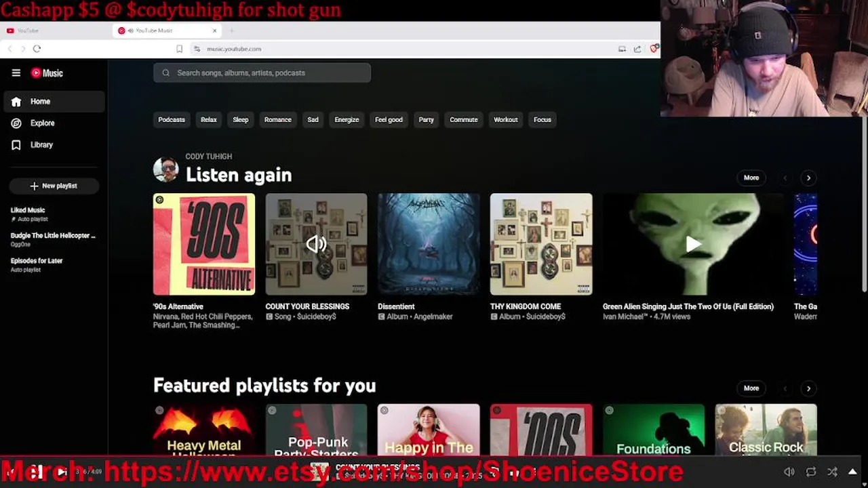Select the Commute mood chip
Viewport: 868px width, 488px height.
(x=464, y=119)
